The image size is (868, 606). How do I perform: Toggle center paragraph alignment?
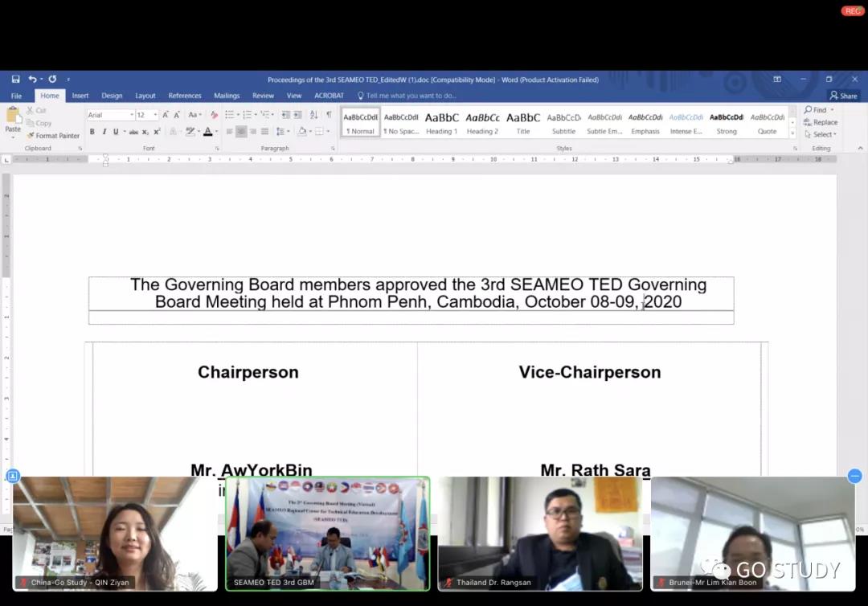pos(241,132)
